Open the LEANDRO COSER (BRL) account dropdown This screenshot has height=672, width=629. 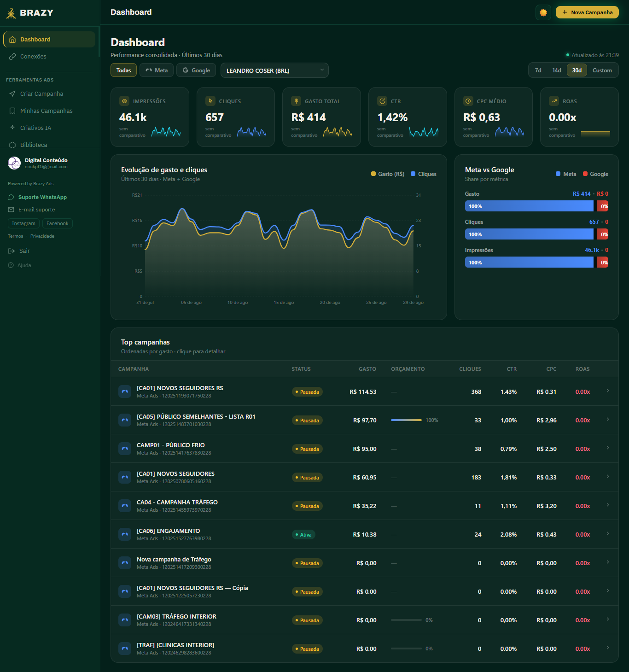[x=274, y=70]
